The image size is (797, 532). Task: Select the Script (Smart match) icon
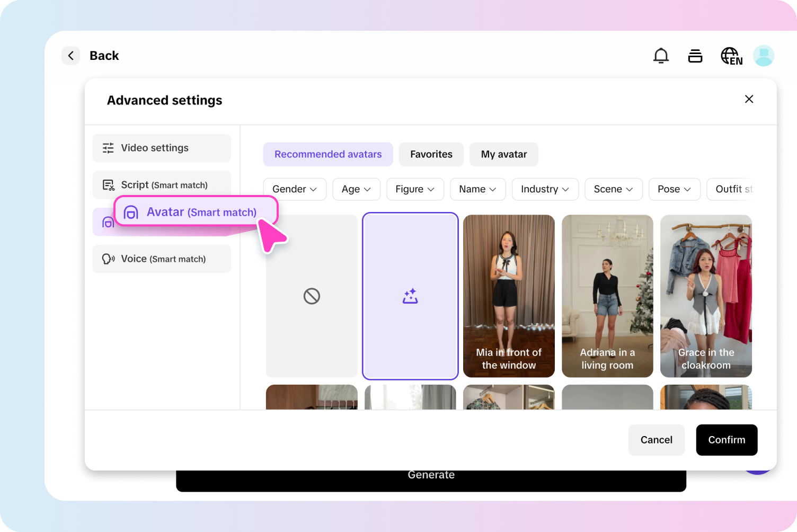(109, 185)
